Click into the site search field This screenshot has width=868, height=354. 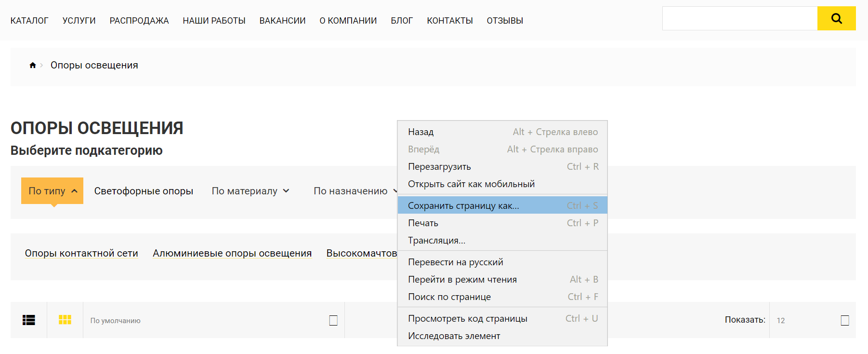[x=739, y=19]
